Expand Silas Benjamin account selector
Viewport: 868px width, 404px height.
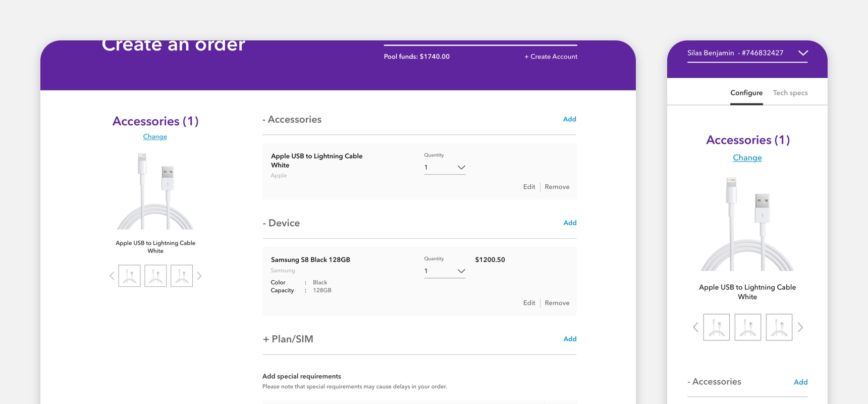803,53
